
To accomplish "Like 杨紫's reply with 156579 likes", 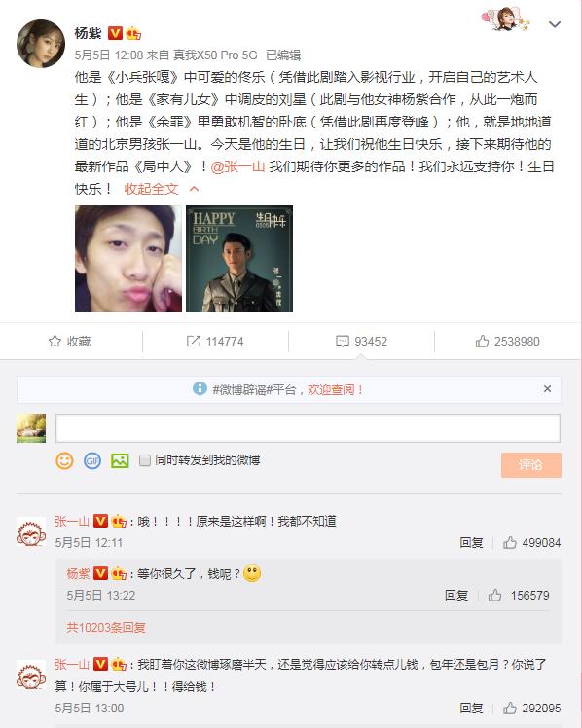I will (x=494, y=596).
